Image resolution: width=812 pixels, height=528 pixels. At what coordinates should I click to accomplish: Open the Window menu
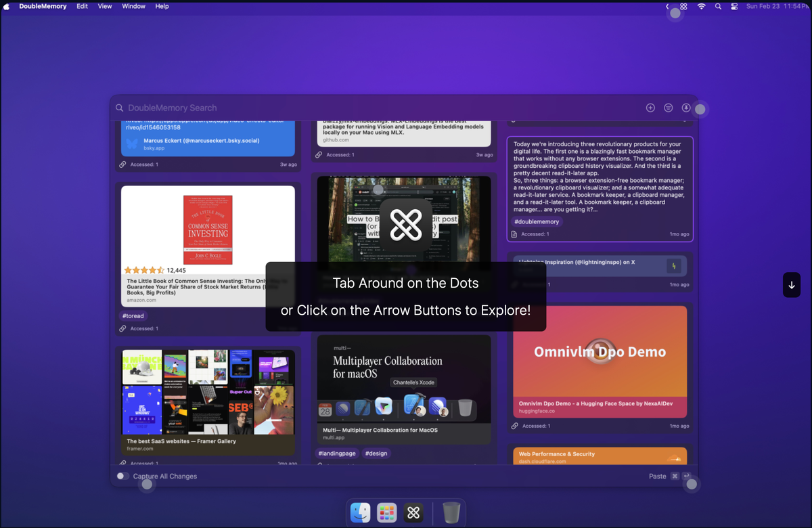[133, 6]
